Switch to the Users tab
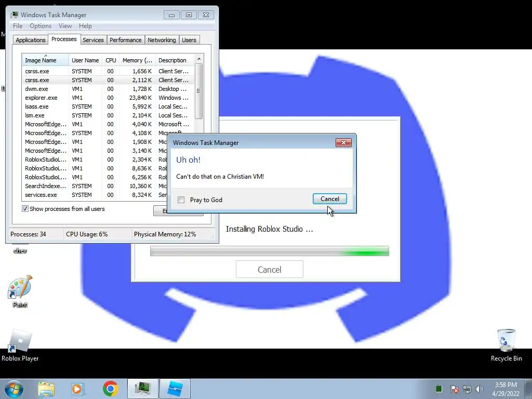The width and height of the screenshot is (532, 399). pos(189,40)
